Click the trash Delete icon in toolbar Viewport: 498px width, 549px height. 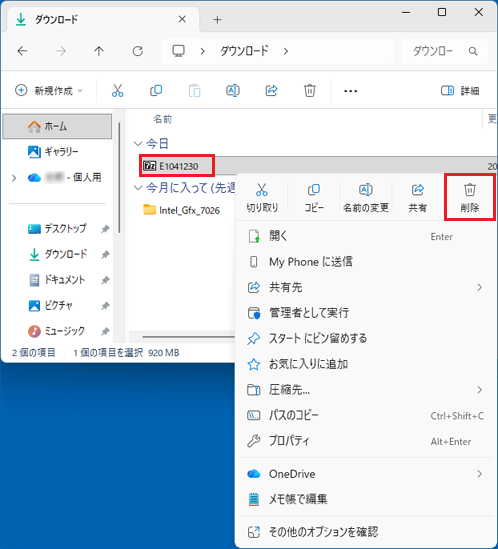click(x=310, y=91)
